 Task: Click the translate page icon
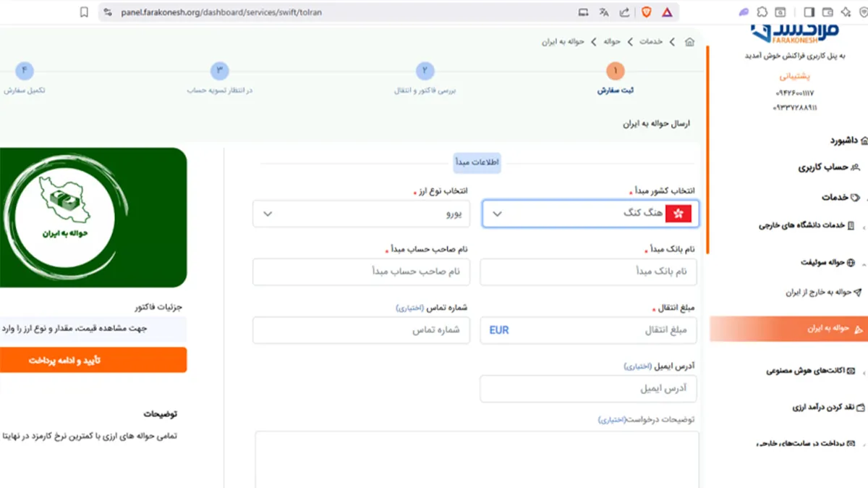604,12
